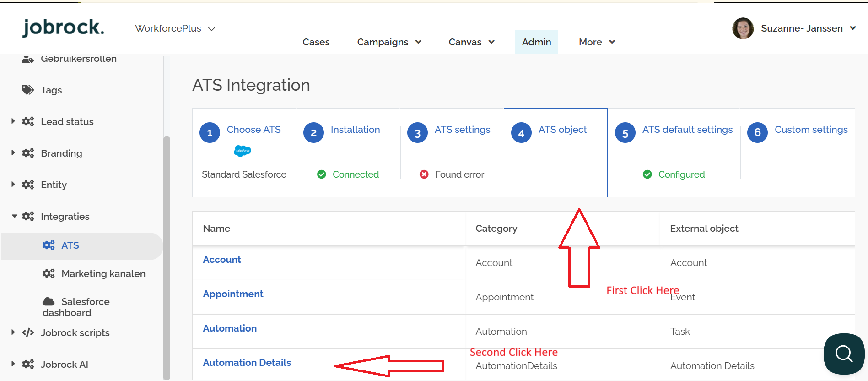Viewport: 868px width, 381px height.
Task: Open Jobrock scripts in sidebar
Action: click(75, 333)
